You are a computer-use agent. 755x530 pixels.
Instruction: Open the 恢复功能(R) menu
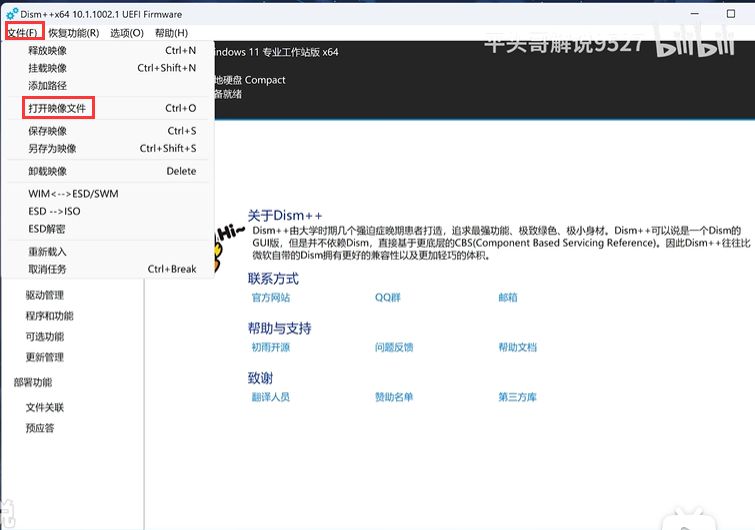pos(73,33)
